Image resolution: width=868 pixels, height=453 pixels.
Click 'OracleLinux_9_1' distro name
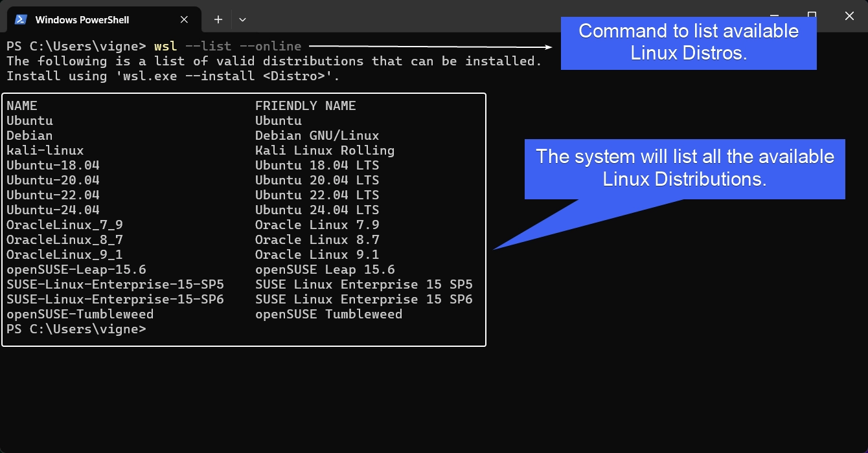coord(65,255)
